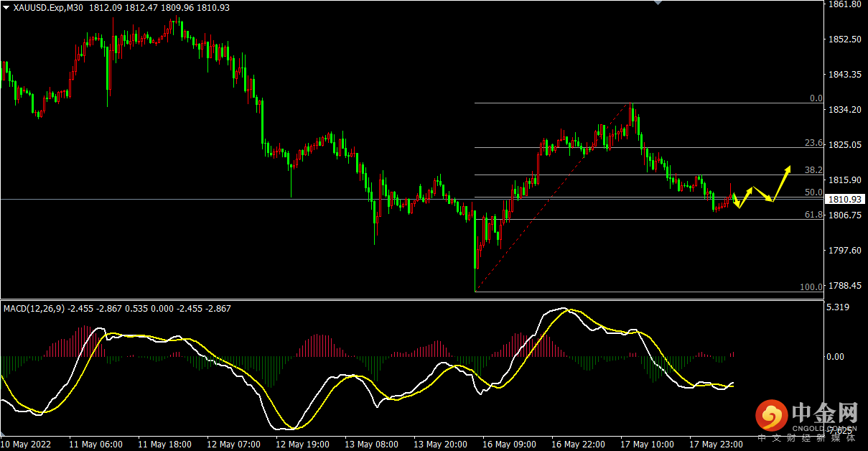Viewport: 868px width, 451px height.
Task: Click price scale value 1825.05
Action: pyautogui.click(x=844, y=144)
